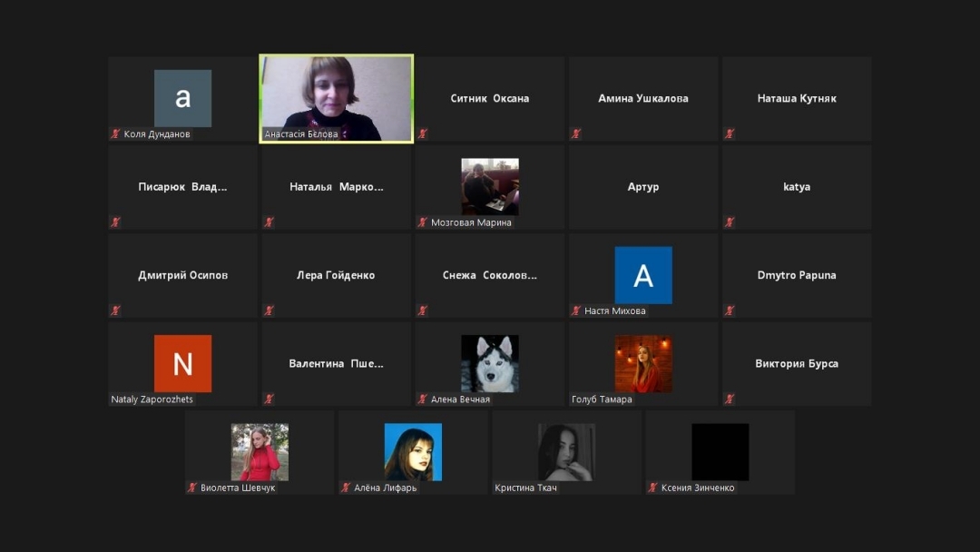
Task: Click muted mic icon beside Виолетта Шевчук
Action: (x=192, y=488)
